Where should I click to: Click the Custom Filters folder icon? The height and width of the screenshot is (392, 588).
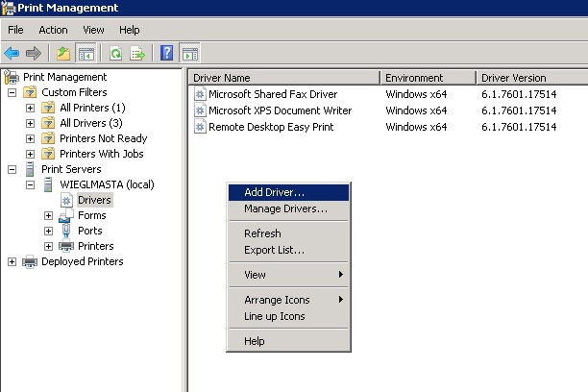coord(30,92)
